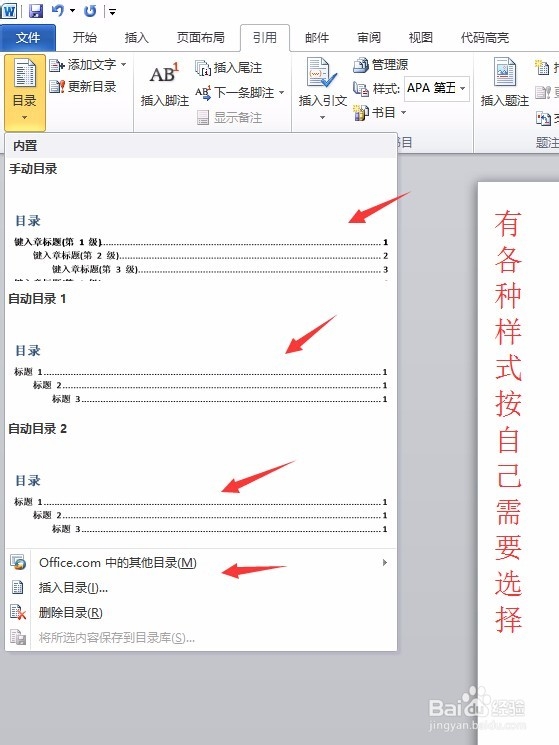Select the 引用 tab
Screen dimensions: 559x745
265,38
